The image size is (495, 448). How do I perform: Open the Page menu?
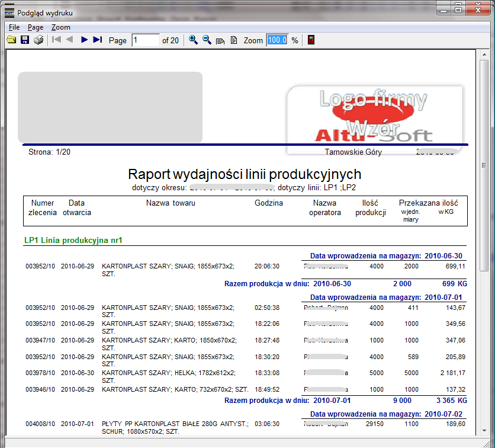tap(36, 27)
